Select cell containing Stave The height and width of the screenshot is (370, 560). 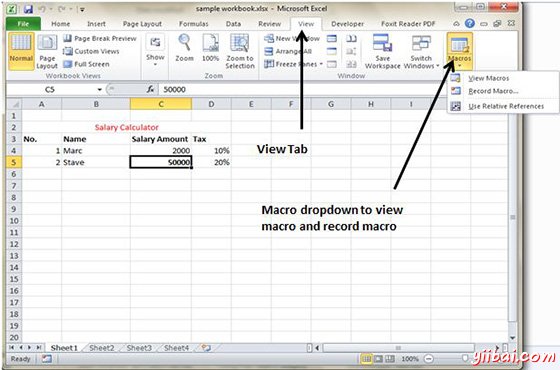tap(96, 162)
